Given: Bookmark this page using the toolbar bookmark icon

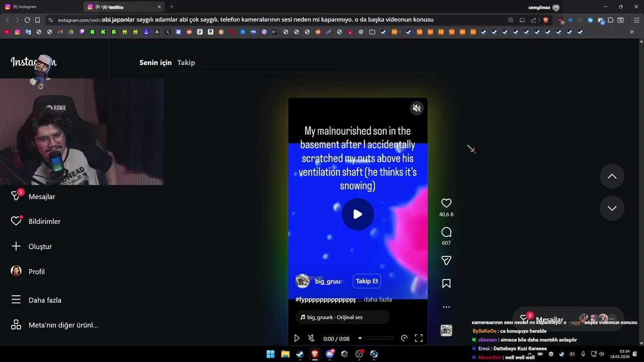Looking at the screenshot, I should [37, 20].
